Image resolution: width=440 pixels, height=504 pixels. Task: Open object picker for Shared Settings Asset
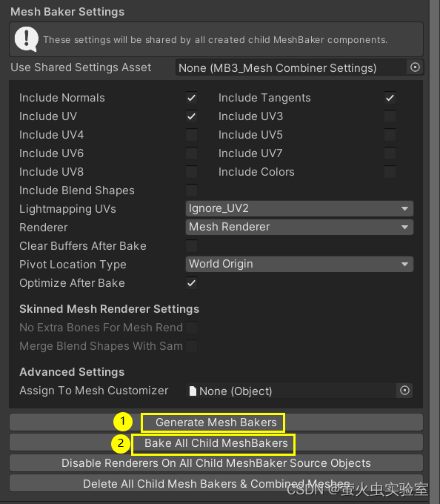415,67
